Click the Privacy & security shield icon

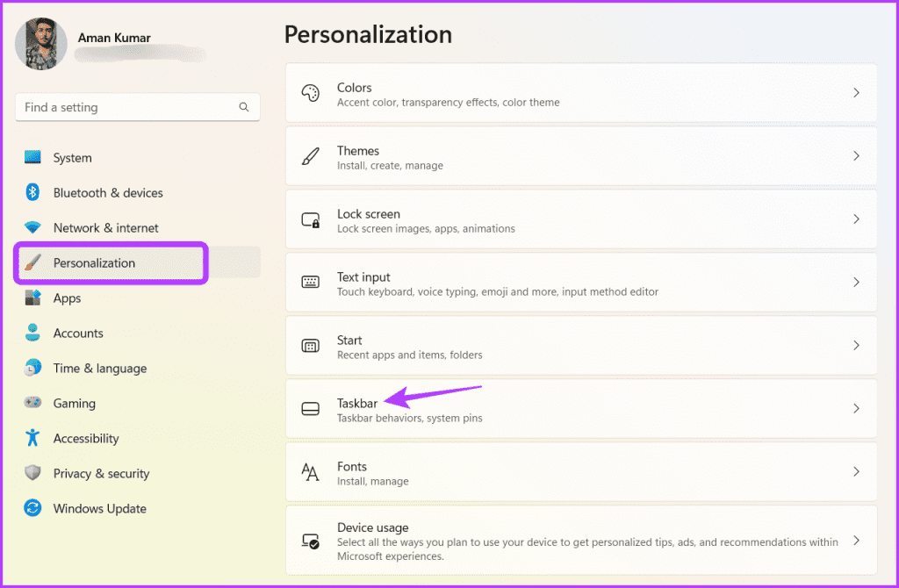32,473
